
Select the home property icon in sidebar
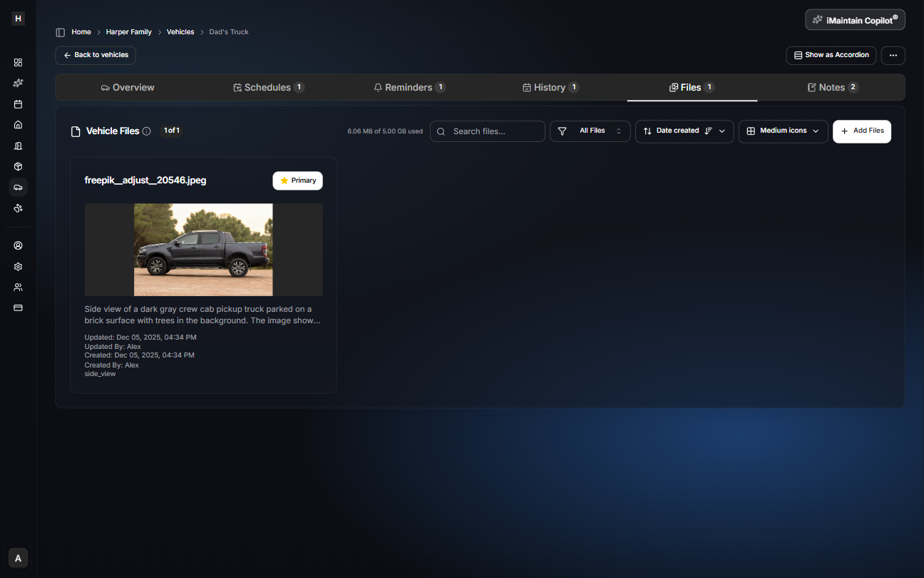click(18, 125)
